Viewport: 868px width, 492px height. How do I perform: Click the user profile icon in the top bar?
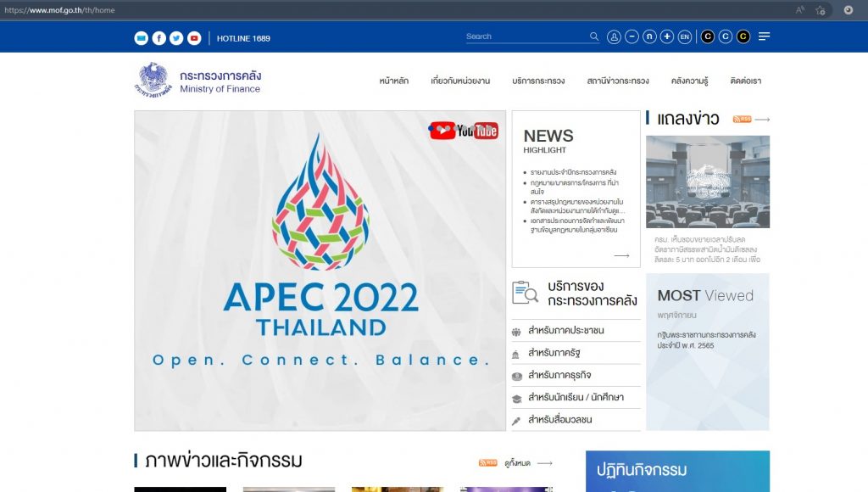pos(614,36)
